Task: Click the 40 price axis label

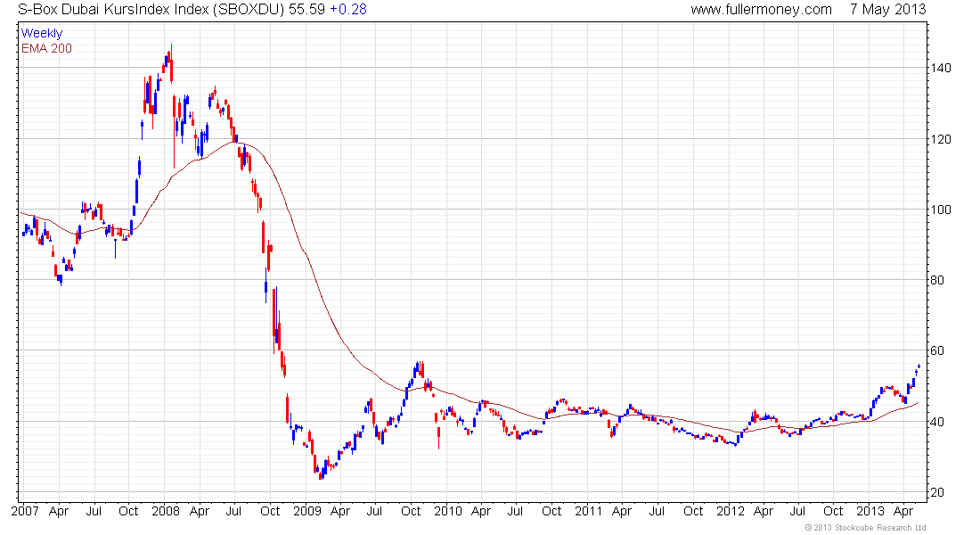Action: [937, 422]
